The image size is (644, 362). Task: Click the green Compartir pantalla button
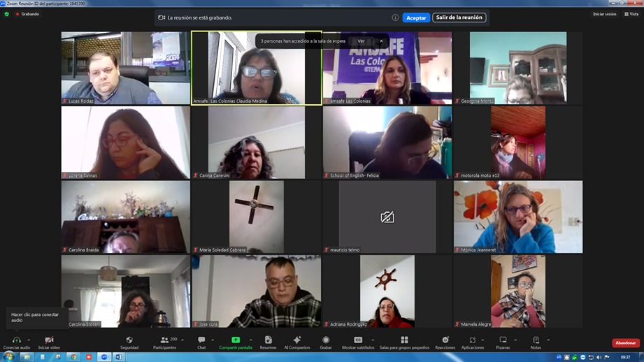click(x=236, y=340)
